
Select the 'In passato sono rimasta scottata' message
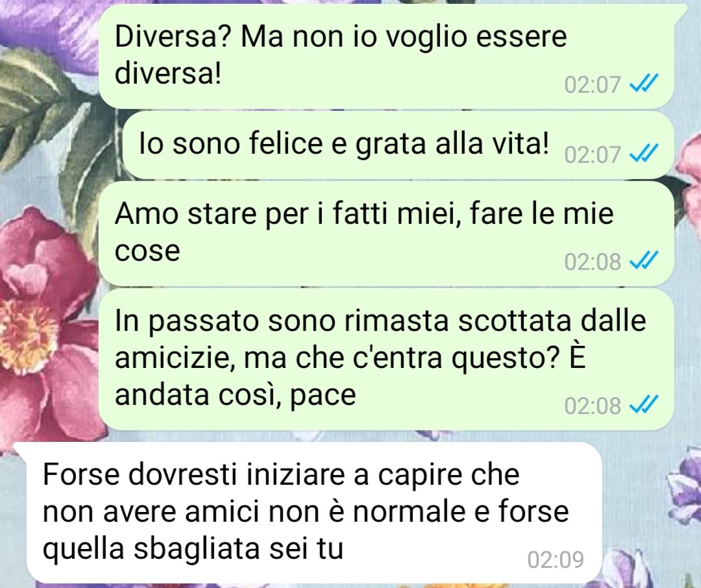(386, 359)
